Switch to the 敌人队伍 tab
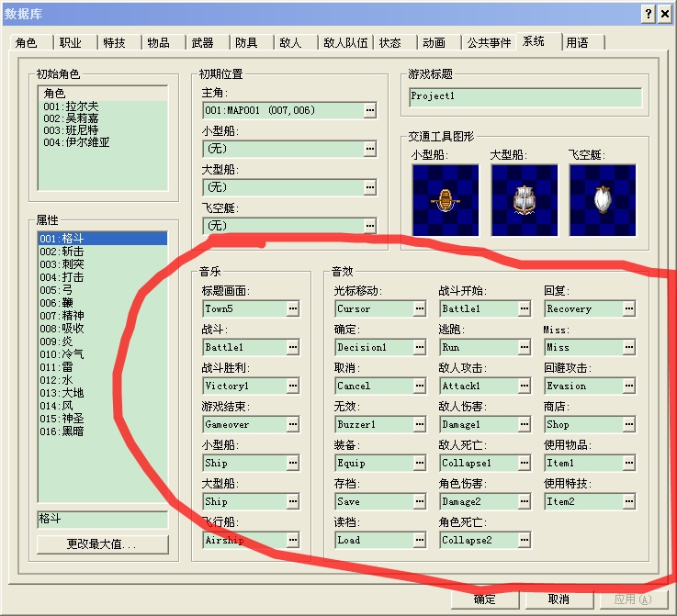 [x=345, y=42]
